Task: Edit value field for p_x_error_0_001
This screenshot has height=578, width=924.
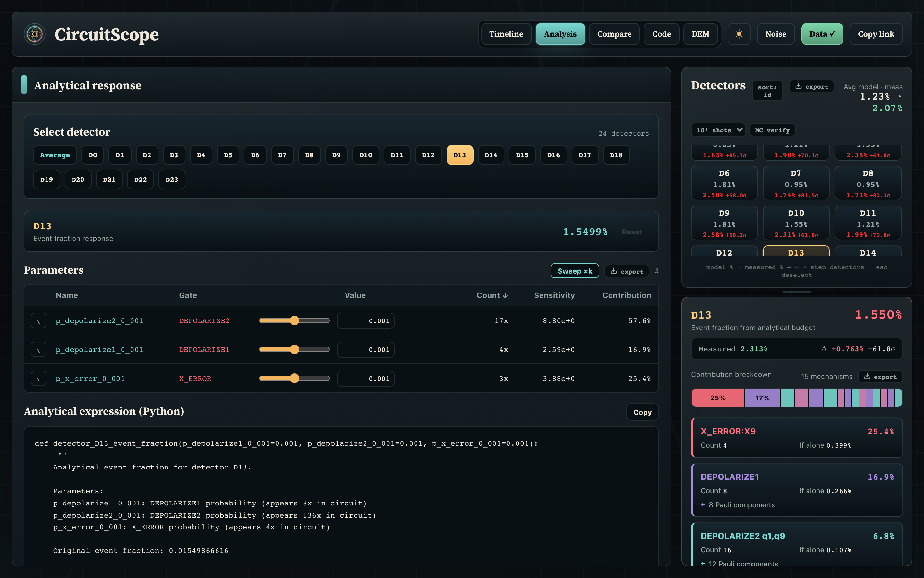Action: [x=365, y=379]
